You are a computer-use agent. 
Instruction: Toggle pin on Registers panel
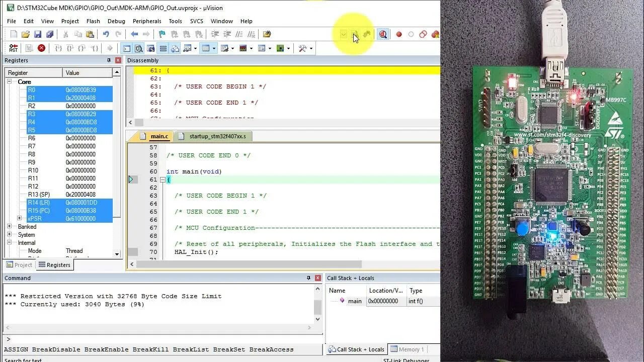pyautogui.click(x=109, y=60)
